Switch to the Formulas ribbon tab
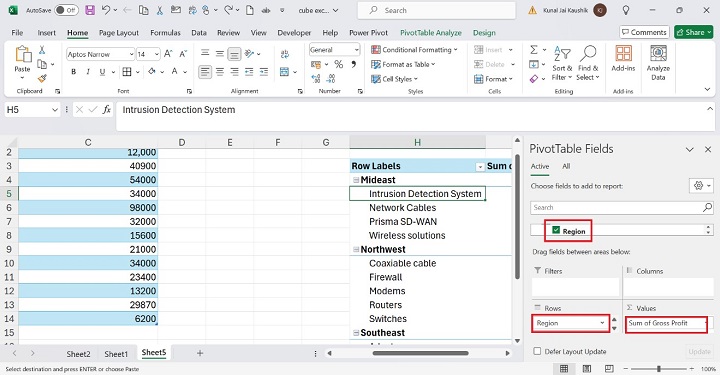 pos(165,33)
